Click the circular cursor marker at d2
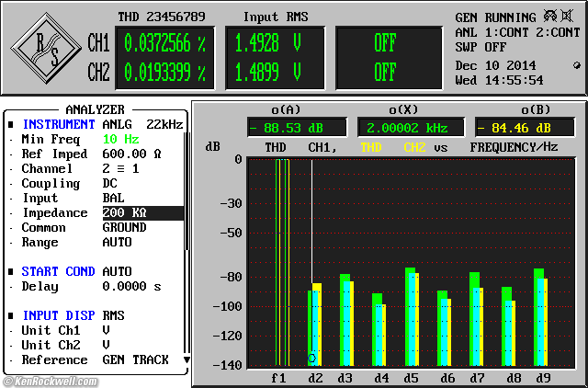Screen dimensions: 588x388 (312, 358)
